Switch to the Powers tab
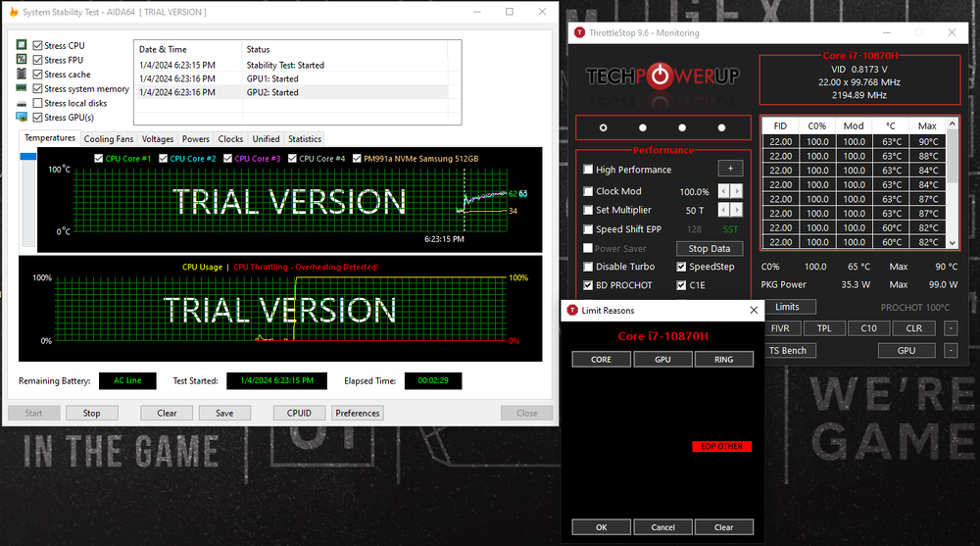 [196, 139]
